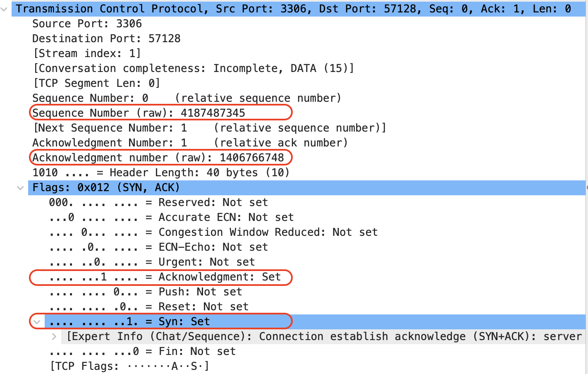Select the Transmission Control Protocol header text

click(x=293, y=9)
